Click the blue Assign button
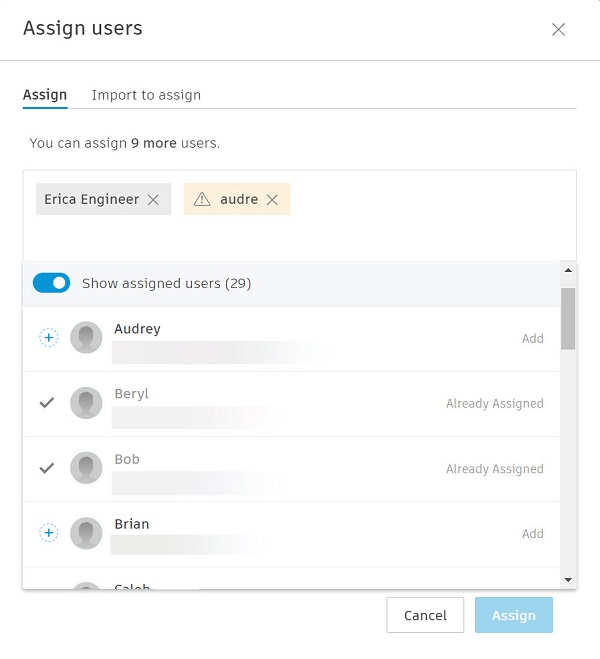This screenshot has width=600, height=659. pos(514,615)
